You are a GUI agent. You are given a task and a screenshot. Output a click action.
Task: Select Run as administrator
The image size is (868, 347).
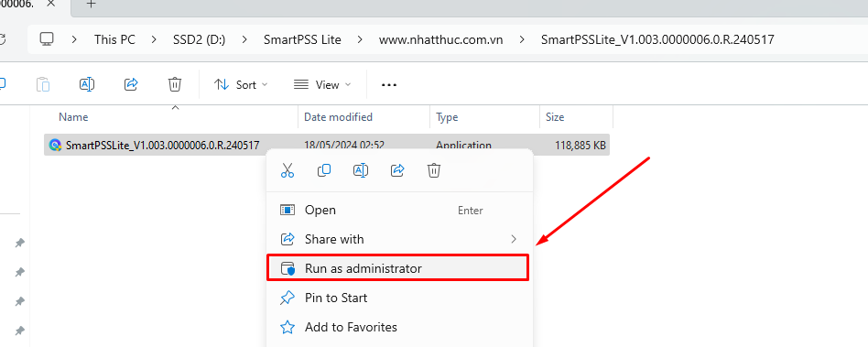(398, 268)
